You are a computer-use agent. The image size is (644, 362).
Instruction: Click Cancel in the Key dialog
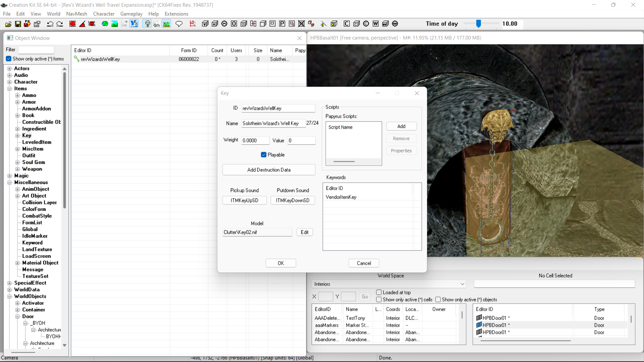pos(364,263)
